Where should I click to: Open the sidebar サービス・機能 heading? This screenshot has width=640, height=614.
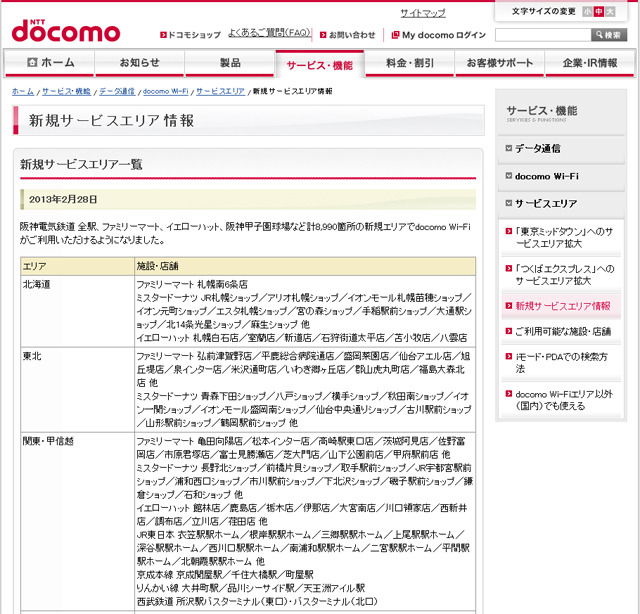point(542,113)
